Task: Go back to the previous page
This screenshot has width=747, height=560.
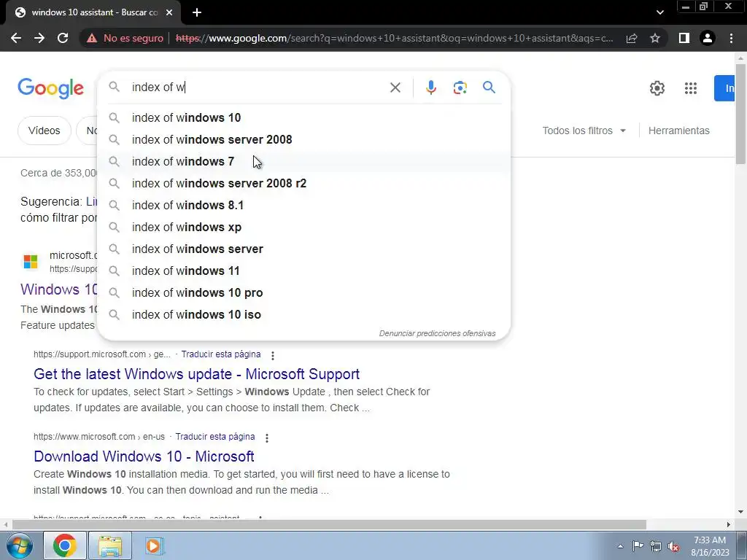Action: [16, 38]
